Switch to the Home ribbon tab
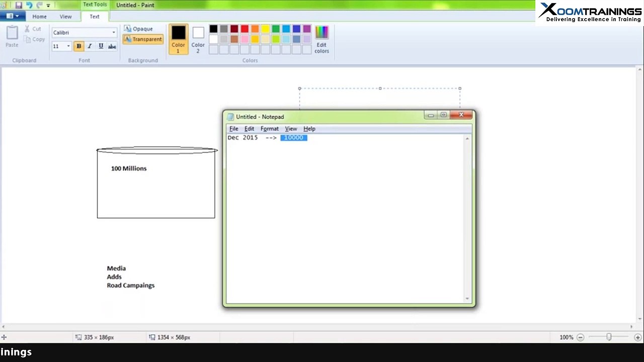This screenshot has width=644, height=362. (39, 17)
